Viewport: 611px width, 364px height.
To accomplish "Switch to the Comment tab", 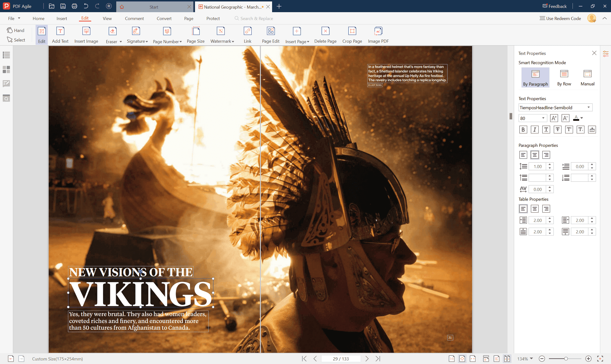I will point(134,18).
